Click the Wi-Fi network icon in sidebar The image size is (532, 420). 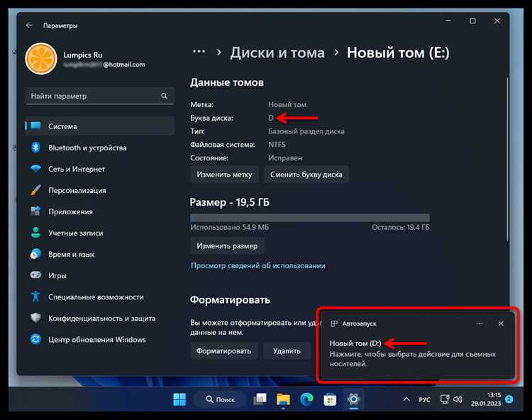pyautogui.click(x=35, y=169)
